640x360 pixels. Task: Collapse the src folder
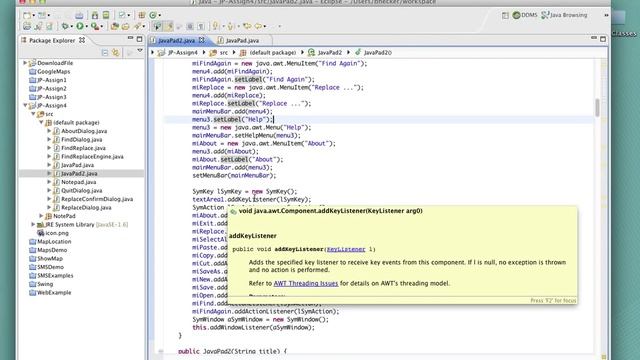tap(33, 114)
